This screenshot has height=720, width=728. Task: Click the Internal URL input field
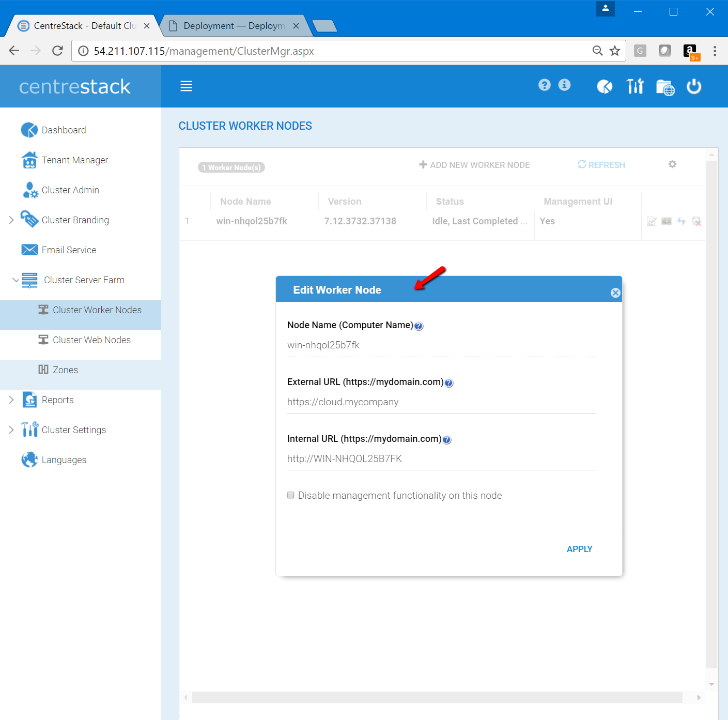coord(441,459)
